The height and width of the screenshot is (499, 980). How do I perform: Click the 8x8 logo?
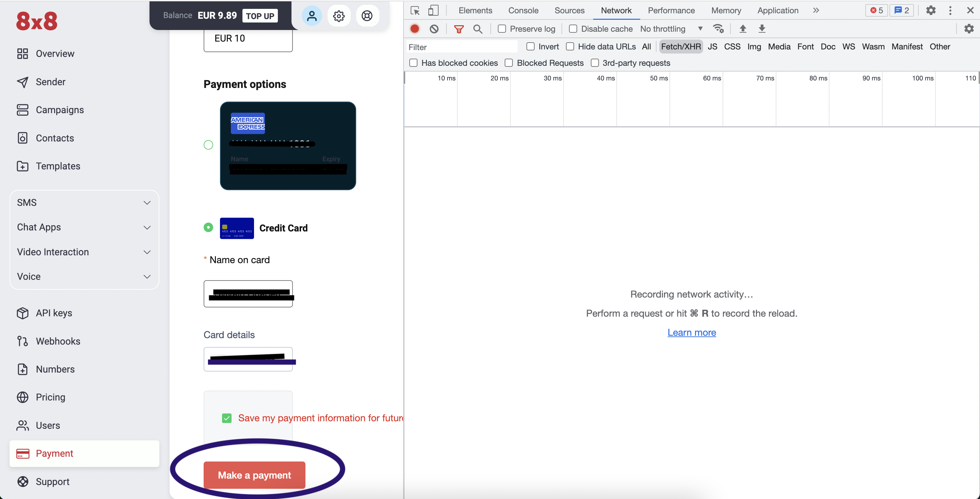tap(36, 21)
